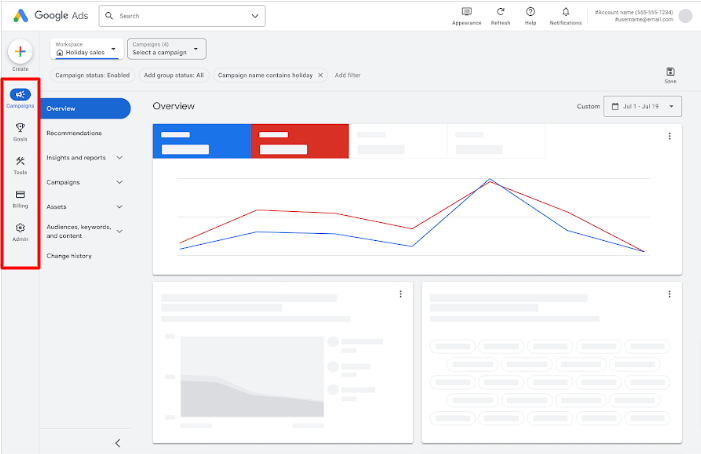Open Campaigns in left sidebar

pos(20,95)
